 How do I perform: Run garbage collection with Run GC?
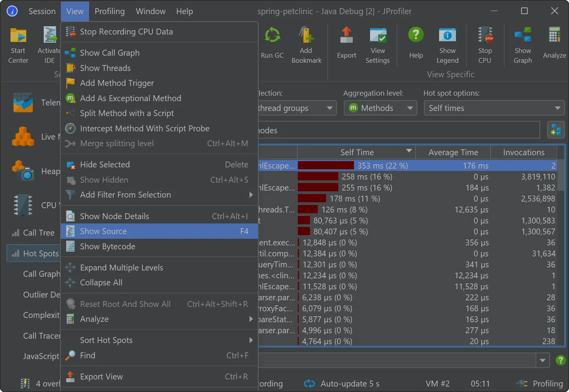[x=272, y=35]
